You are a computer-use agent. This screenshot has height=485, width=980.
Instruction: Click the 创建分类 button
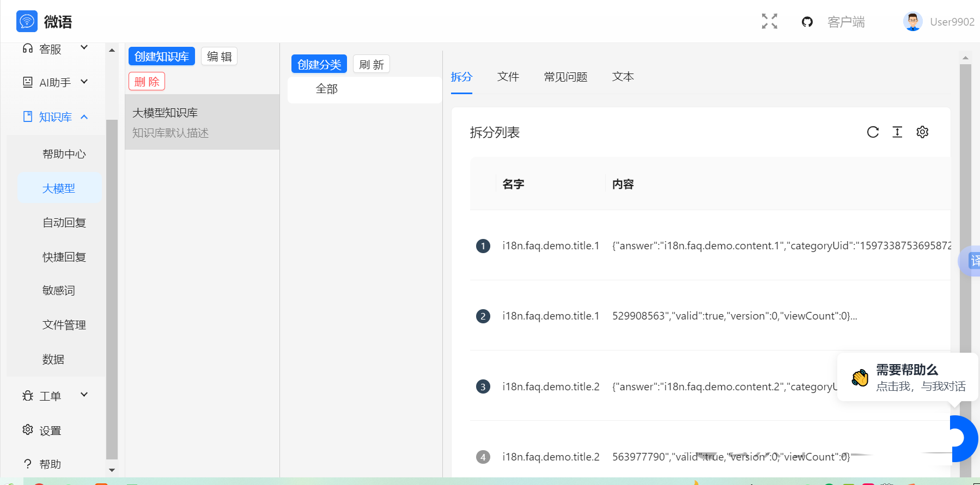319,65
